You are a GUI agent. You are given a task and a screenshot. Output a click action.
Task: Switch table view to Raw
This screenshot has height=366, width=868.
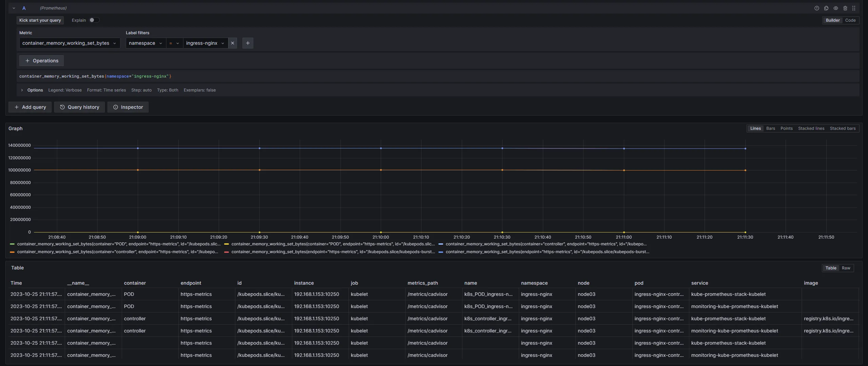[x=846, y=268]
